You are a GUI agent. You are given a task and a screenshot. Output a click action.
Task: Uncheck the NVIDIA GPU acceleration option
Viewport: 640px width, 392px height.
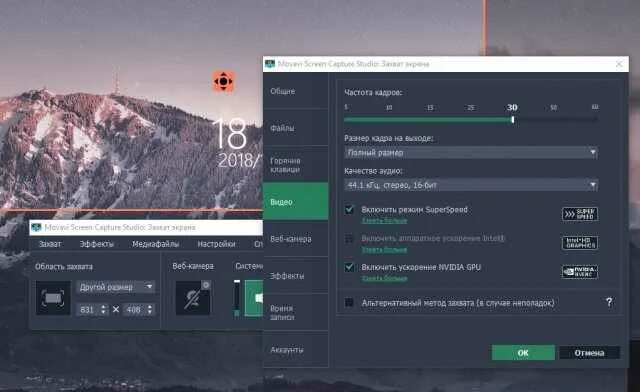click(349, 267)
